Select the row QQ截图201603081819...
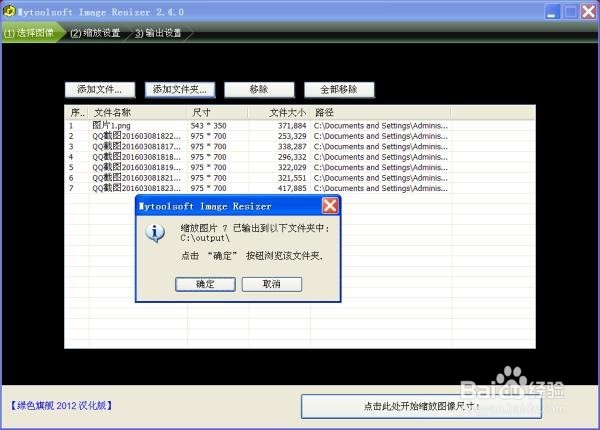The height and width of the screenshot is (430, 600). click(x=300, y=167)
